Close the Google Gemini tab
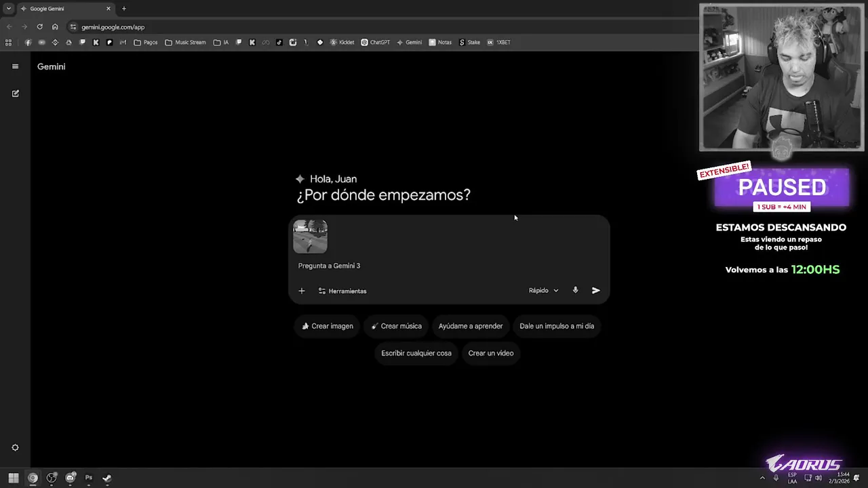 (108, 9)
